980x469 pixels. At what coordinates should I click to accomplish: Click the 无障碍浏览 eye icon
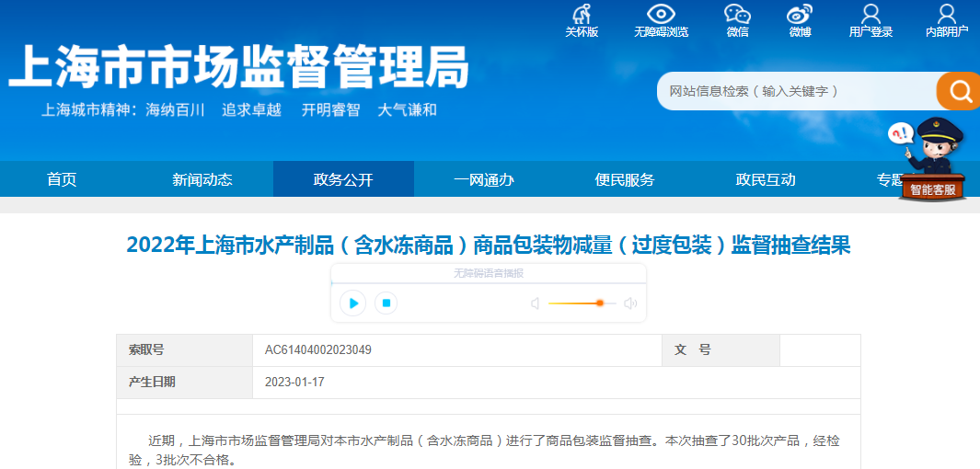pos(662,14)
